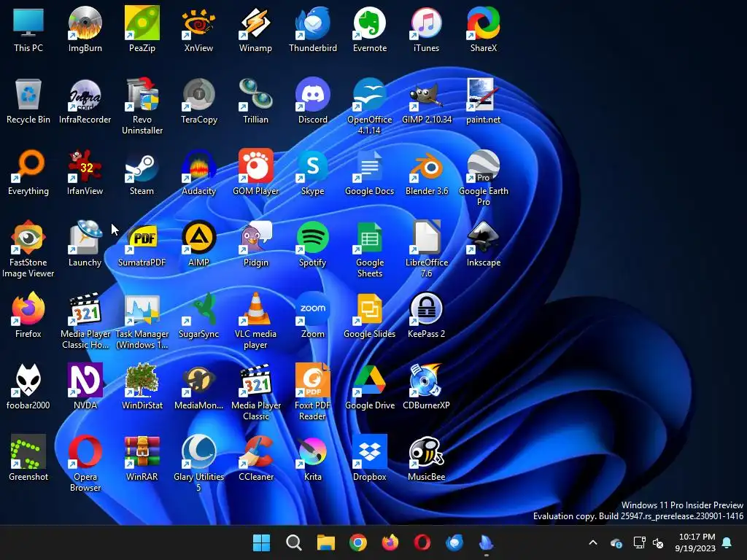Screen dimensions: 747x560
Task: Select the Discord desktop shortcut
Action: (x=312, y=94)
